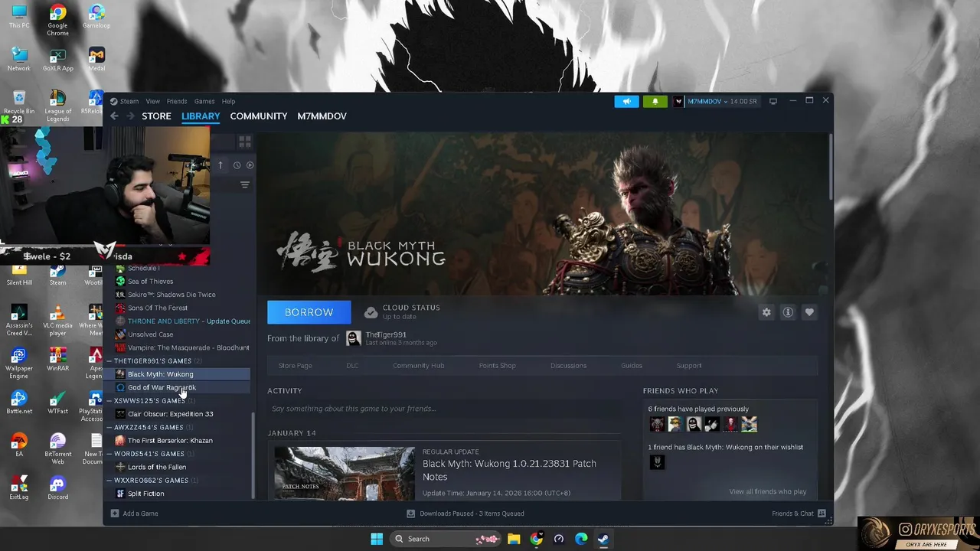Collapse the WXXREO662'S GAMES category
The width and height of the screenshot is (980, 551).
tap(109, 481)
